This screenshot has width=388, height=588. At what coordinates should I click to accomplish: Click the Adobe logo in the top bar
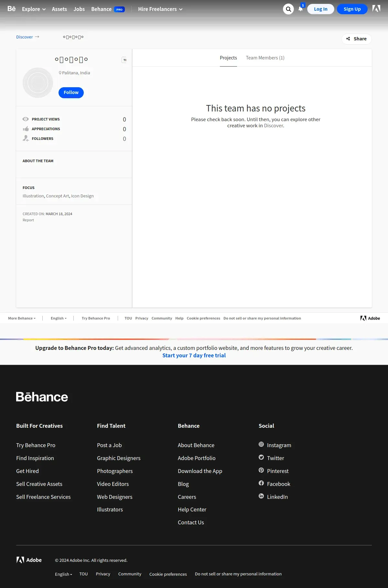pos(376,8)
